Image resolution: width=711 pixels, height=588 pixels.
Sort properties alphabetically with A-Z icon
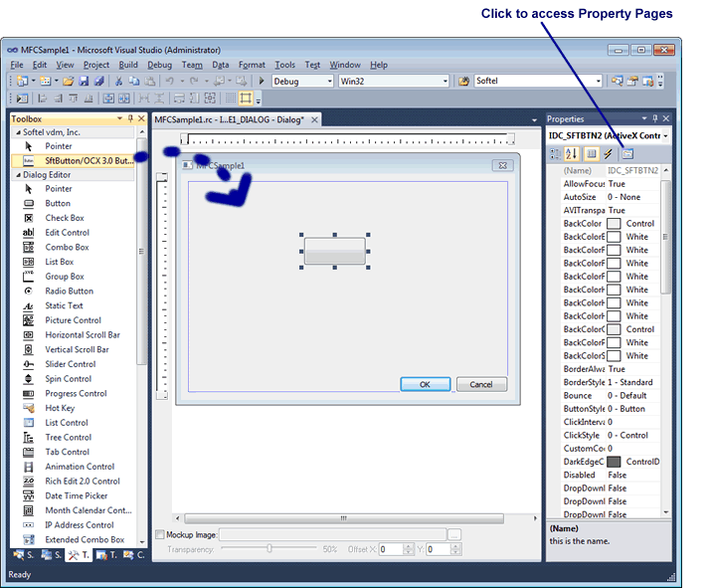pos(572,153)
